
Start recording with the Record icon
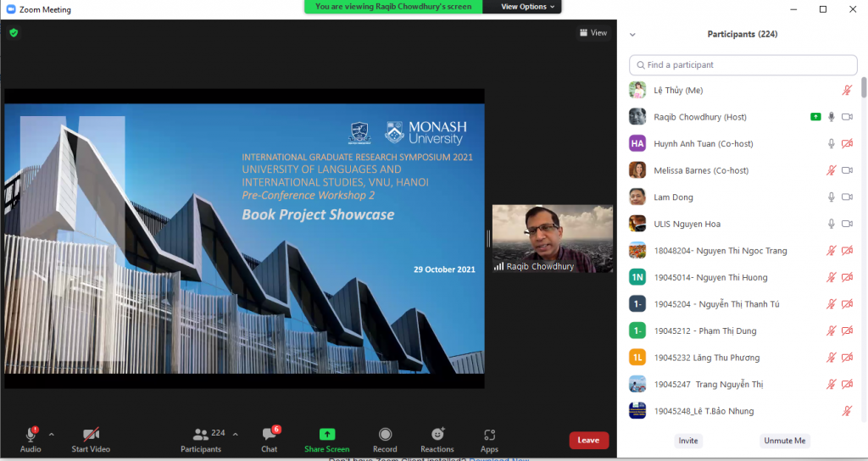[385, 435]
